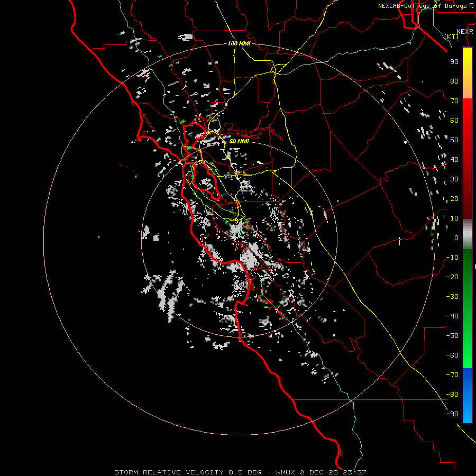The width and height of the screenshot is (476, 476).
Task: Click the "NEXR" label near the color scale
Action: click(x=465, y=32)
